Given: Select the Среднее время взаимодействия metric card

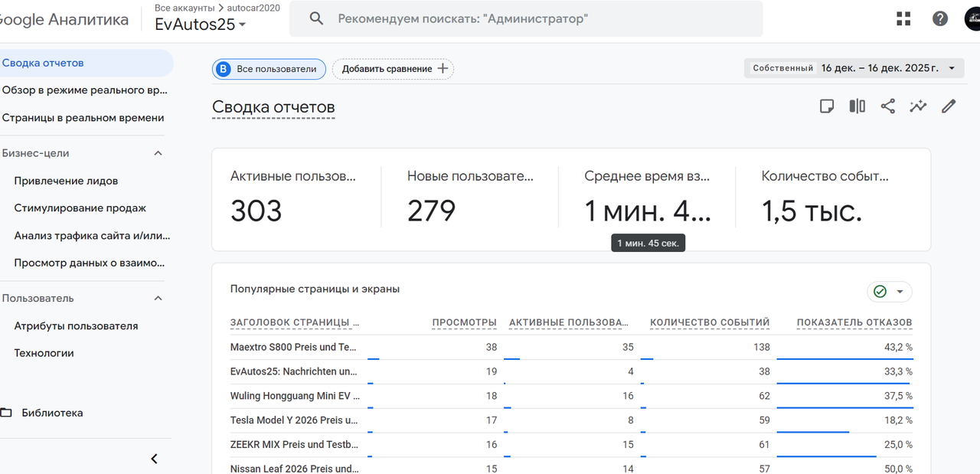Looking at the screenshot, I should pos(647,199).
